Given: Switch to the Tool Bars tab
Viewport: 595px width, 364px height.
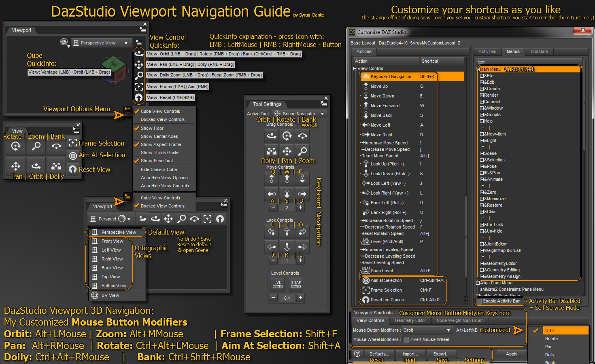Looking at the screenshot, I should [x=539, y=51].
